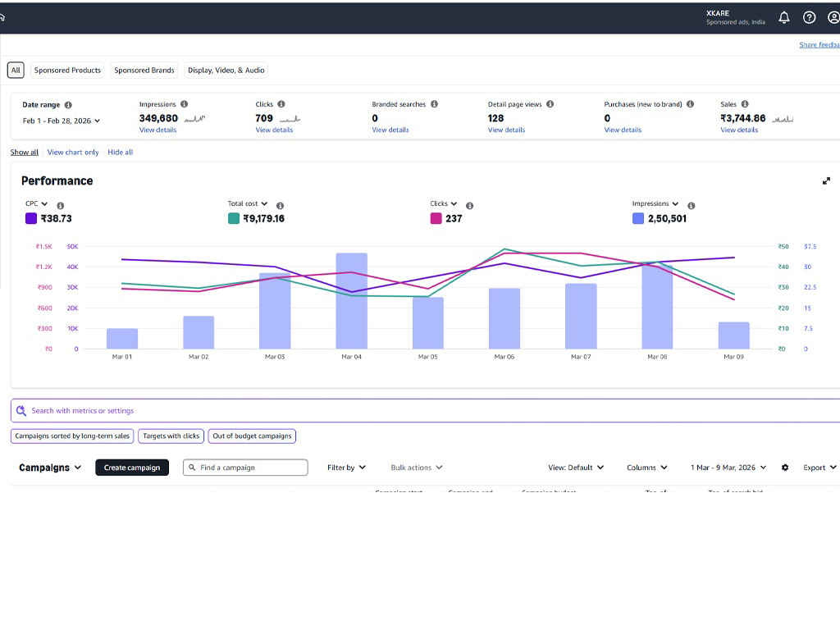Expand the Performance chart to fullscreen
The image size is (840, 630).
point(826,181)
